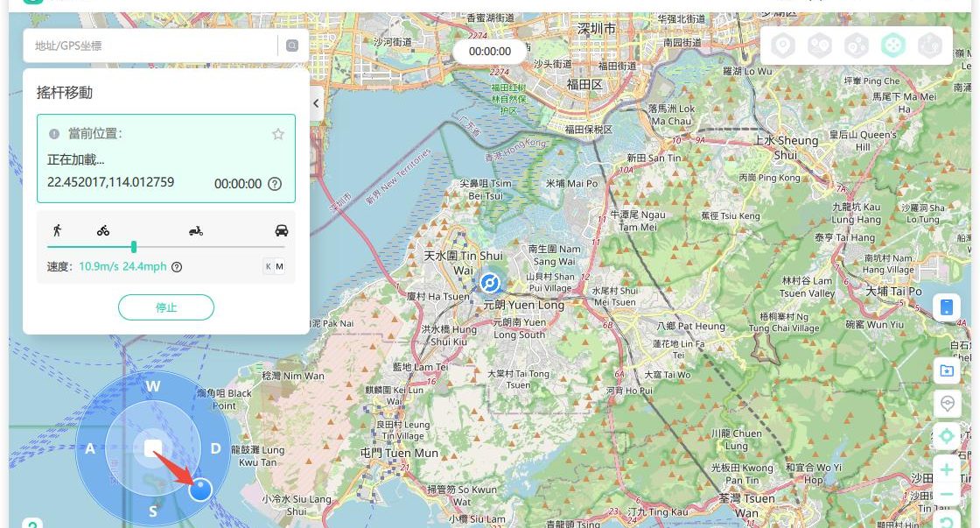Viewport: 980px width, 528px height.
Task: Click the Pokéball location pin icon
Action: pyautogui.click(x=946, y=404)
